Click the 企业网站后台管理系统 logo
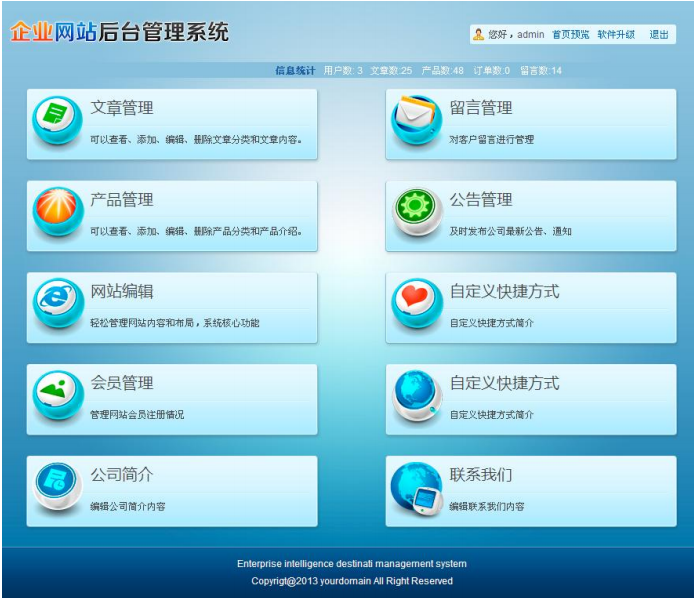Image resolution: width=694 pixels, height=598 pixels. [120, 32]
